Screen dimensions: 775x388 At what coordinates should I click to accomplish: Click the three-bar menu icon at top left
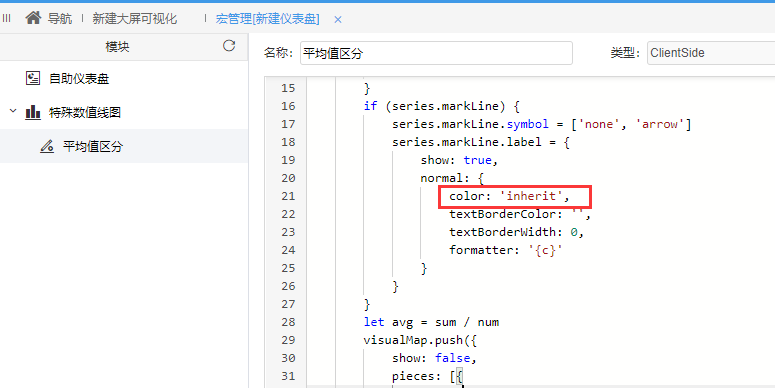pyautogui.click(x=6, y=19)
